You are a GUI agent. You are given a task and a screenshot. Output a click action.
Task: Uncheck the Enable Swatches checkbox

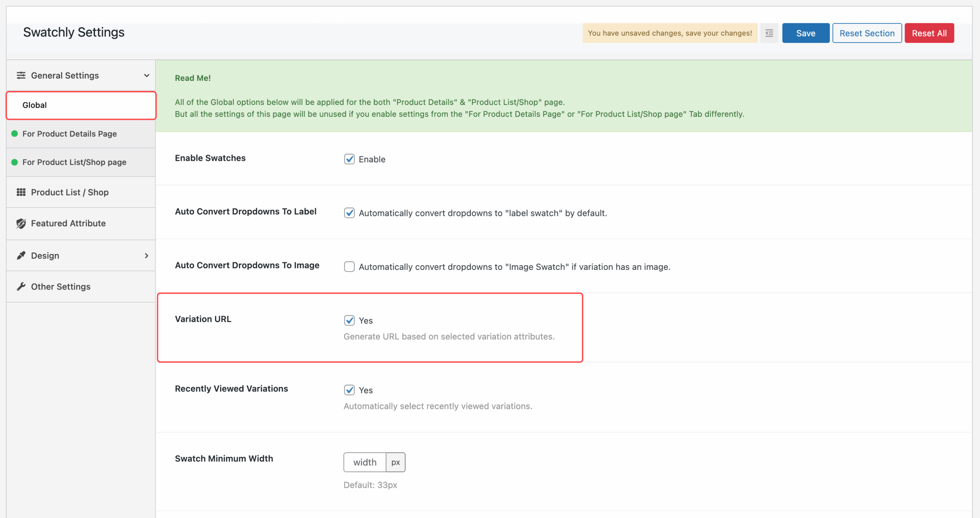(349, 159)
